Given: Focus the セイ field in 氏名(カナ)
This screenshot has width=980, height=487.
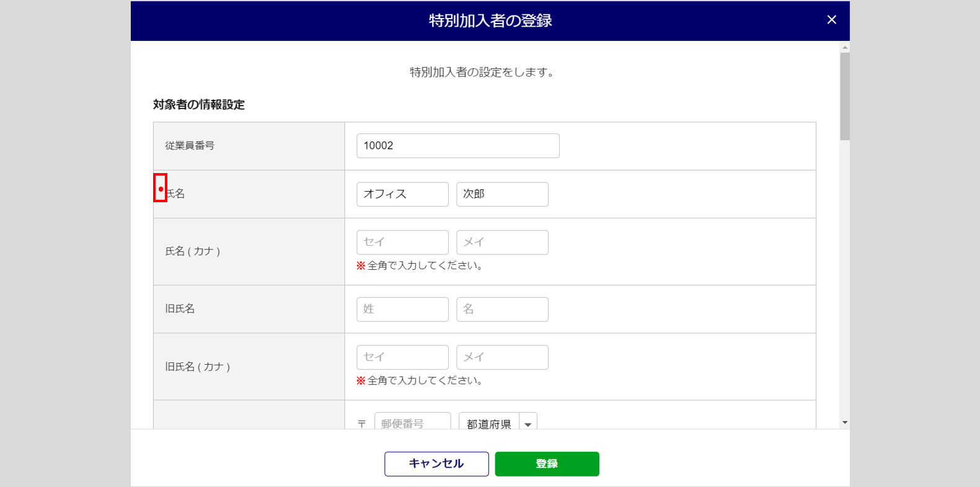Looking at the screenshot, I should tap(402, 242).
